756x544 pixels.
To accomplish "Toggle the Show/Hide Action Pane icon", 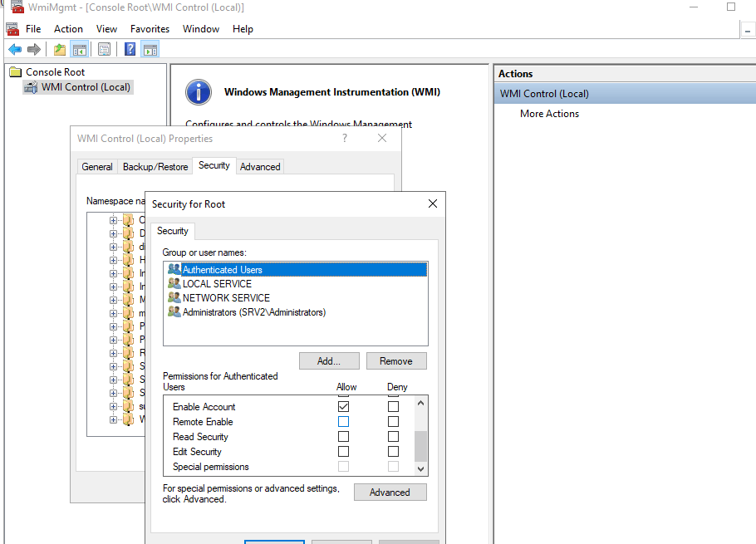I will 150,49.
